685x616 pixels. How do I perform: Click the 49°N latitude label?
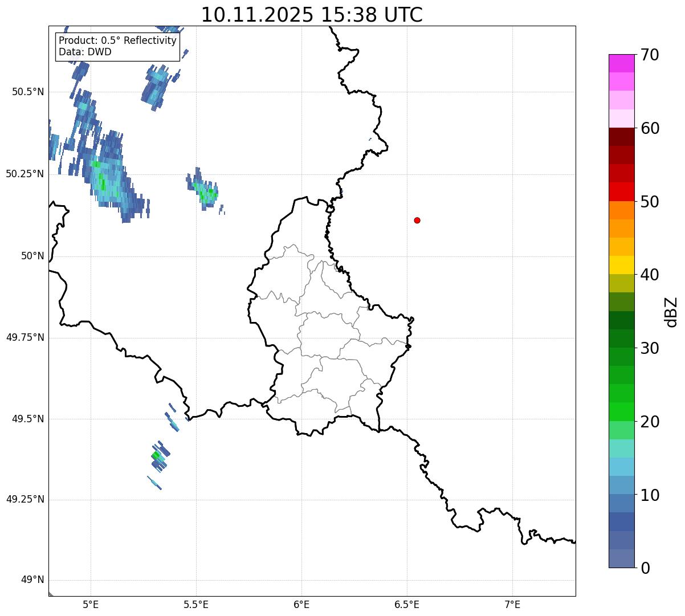(32, 580)
